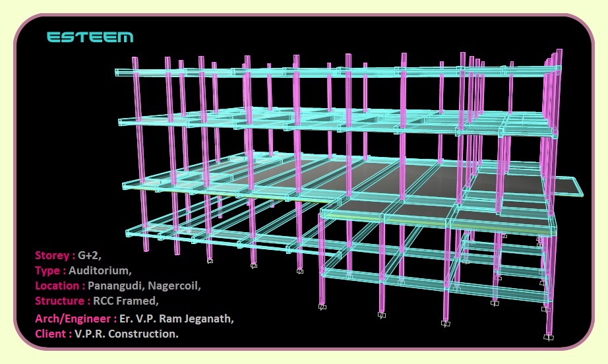Click the 'Storey :' label
This screenshot has width=608, height=364.
tap(55, 255)
